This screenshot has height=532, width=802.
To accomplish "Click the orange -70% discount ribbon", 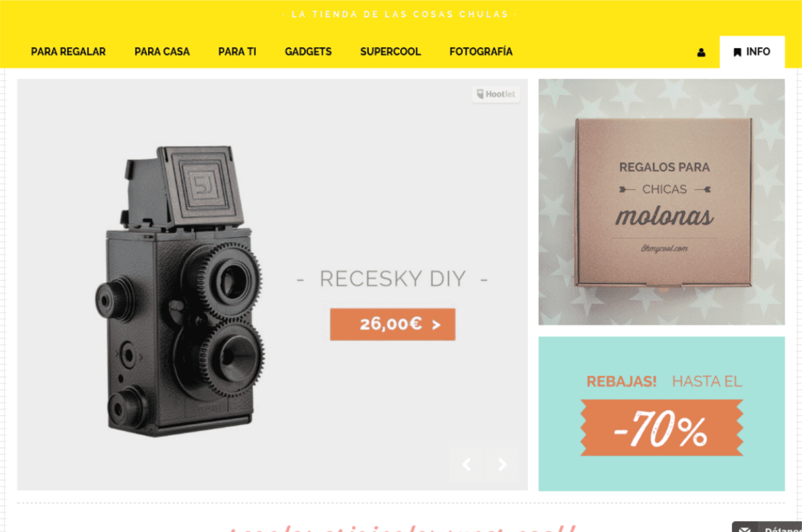I will 661,428.
